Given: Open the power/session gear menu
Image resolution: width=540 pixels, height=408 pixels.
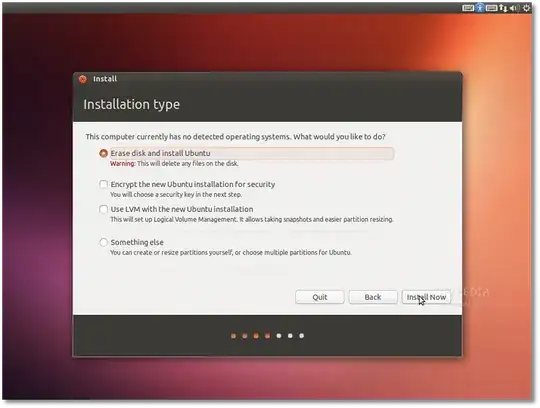Looking at the screenshot, I should (x=527, y=8).
